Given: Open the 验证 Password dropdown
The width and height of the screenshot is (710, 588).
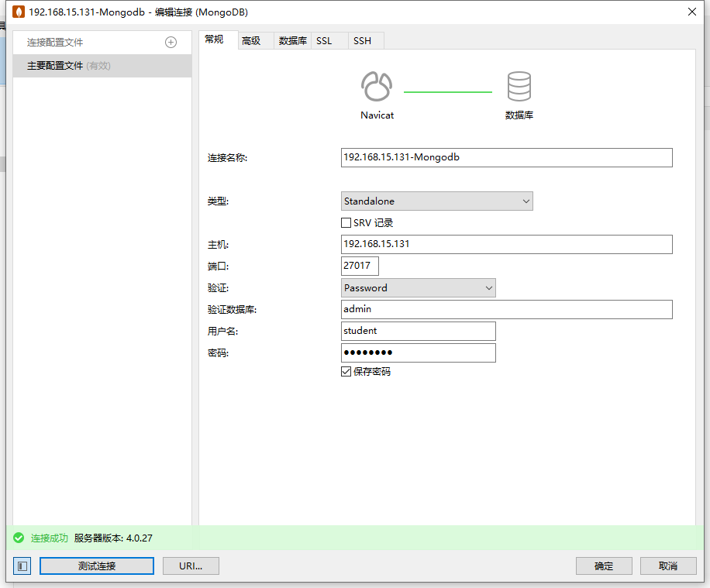Looking at the screenshot, I should (419, 288).
